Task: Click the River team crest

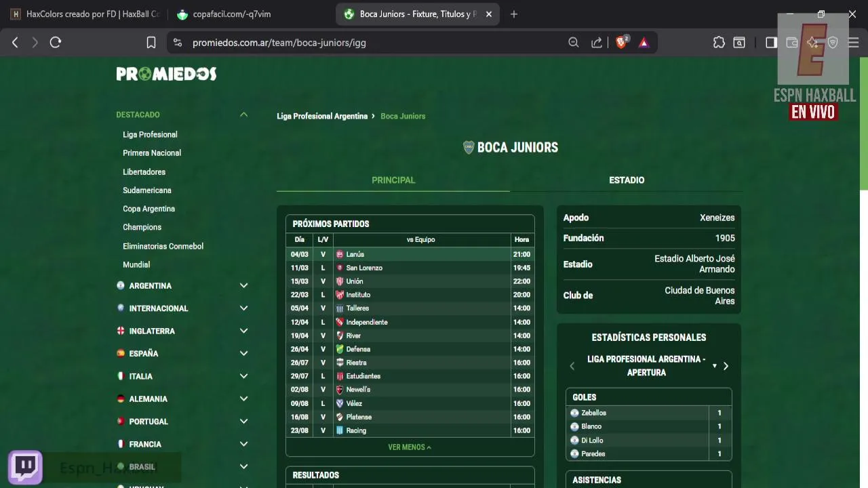Action: pyautogui.click(x=340, y=335)
